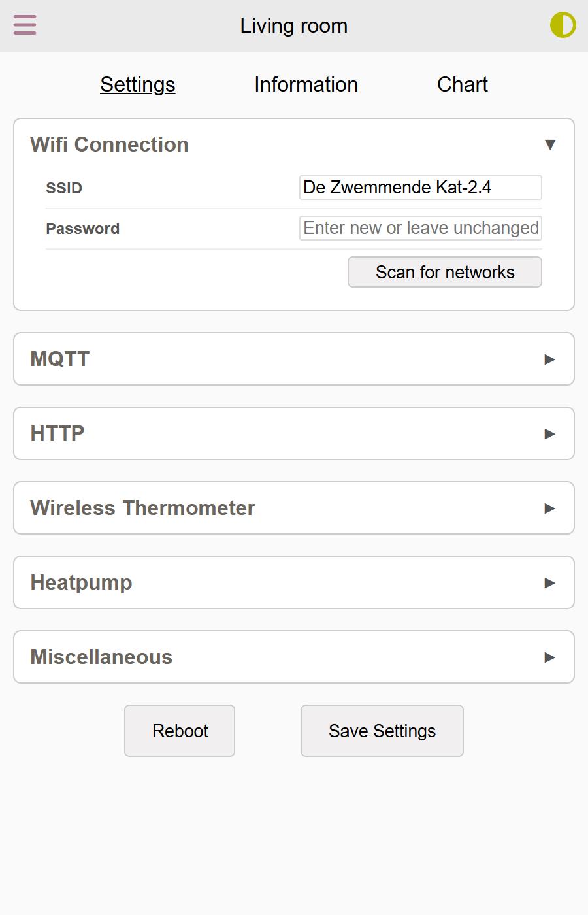Open the Information tab
This screenshot has height=915, width=588.
pyautogui.click(x=306, y=84)
